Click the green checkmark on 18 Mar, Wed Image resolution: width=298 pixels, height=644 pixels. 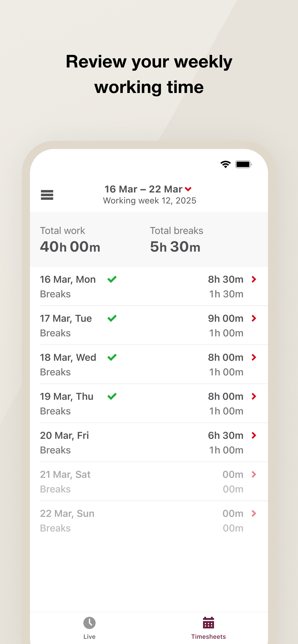coord(112,357)
